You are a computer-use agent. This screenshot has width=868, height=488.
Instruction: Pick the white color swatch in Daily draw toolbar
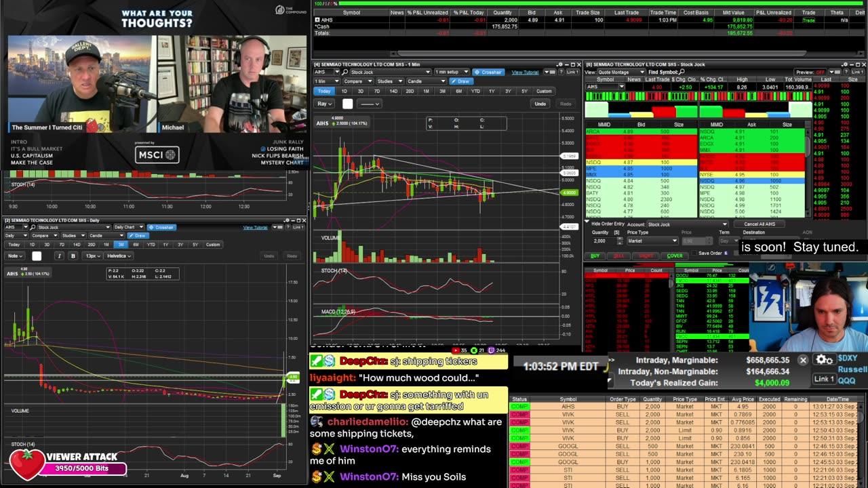tap(37, 256)
